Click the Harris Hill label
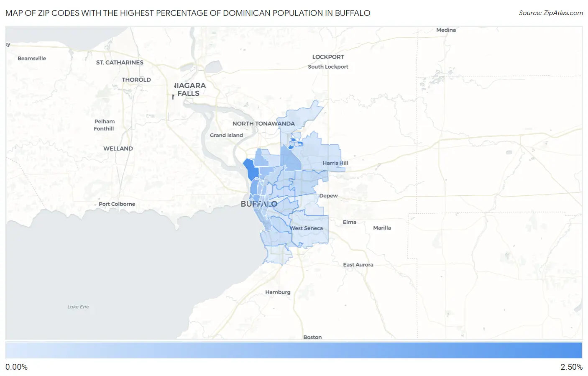This screenshot has height=376, width=588. coord(335,163)
